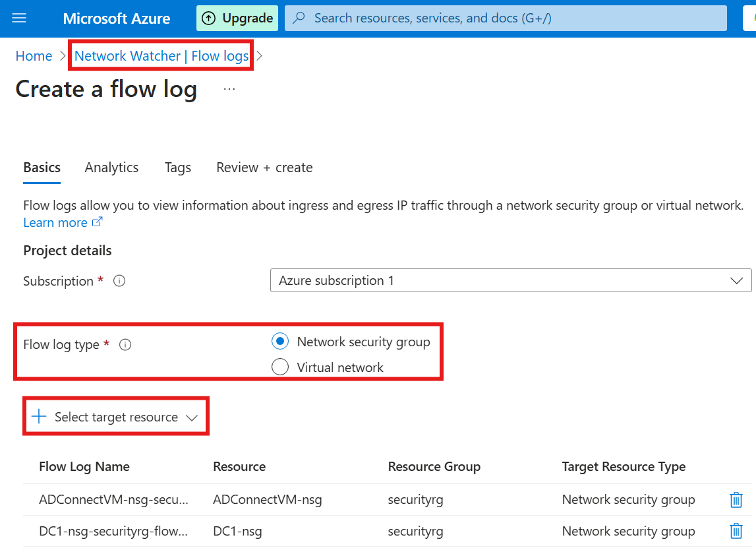Click the Resource Group column header
Image resolution: width=756 pixels, height=556 pixels.
tap(434, 467)
